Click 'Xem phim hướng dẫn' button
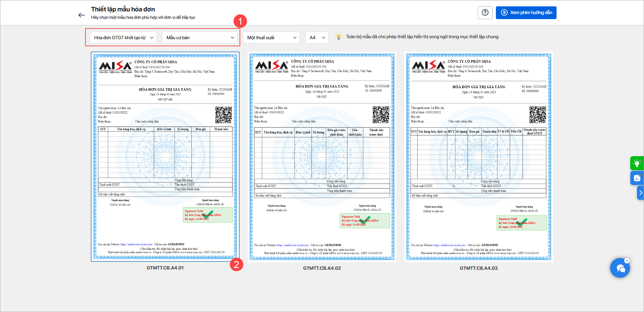644x312 pixels. (x=526, y=13)
